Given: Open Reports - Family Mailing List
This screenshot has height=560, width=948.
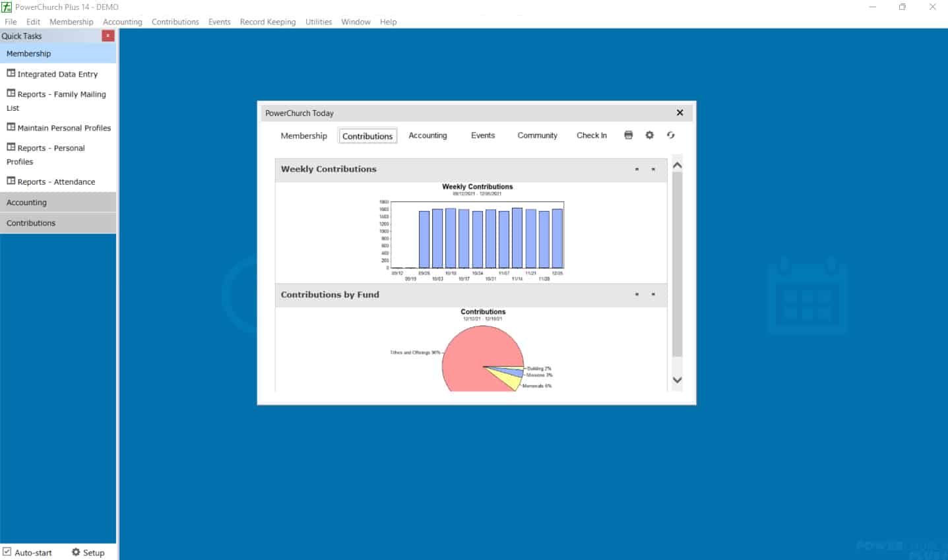Looking at the screenshot, I should [61, 94].
